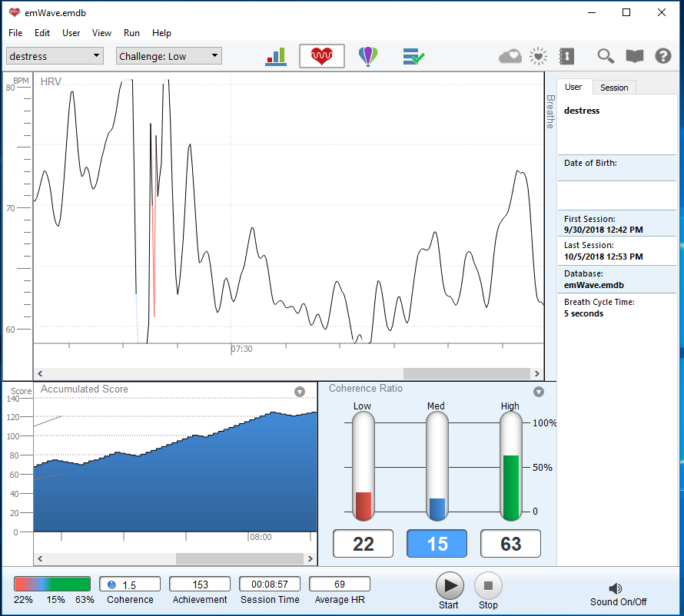Open the balloon game icon

[367, 56]
